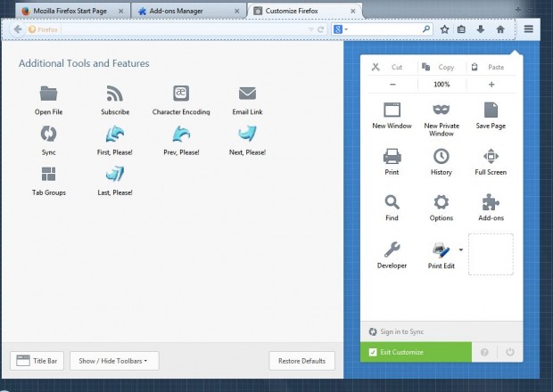
Task: Click the search magnifier in search box
Action: pos(426,29)
